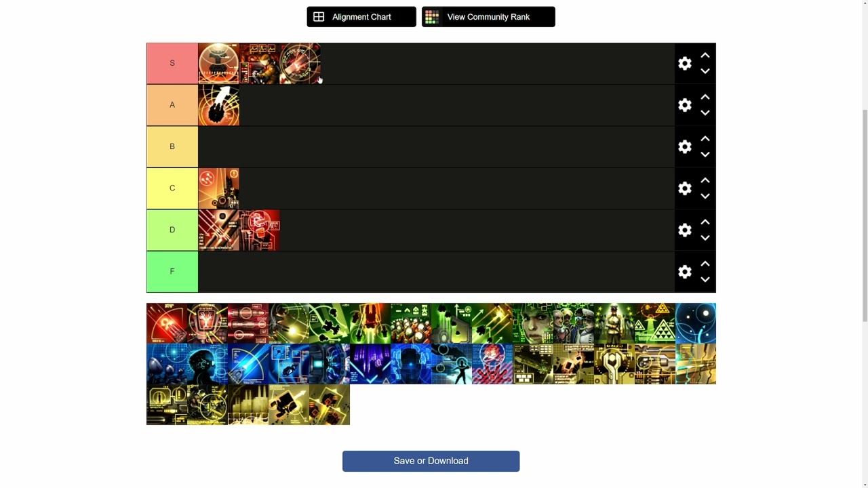The width and height of the screenshot is (868, 488).
Task: Select the S tier label cell
Action: (172, 63)
